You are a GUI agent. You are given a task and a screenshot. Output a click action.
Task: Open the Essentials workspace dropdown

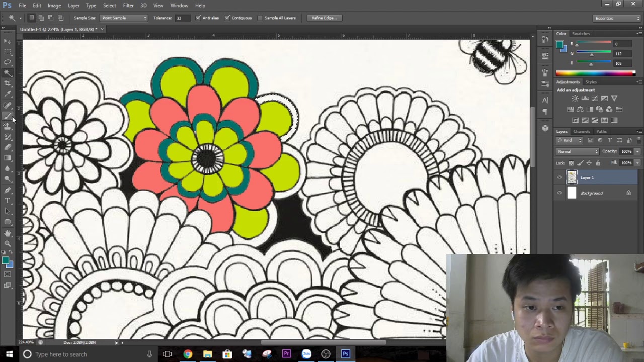click(x=616, y=18)
